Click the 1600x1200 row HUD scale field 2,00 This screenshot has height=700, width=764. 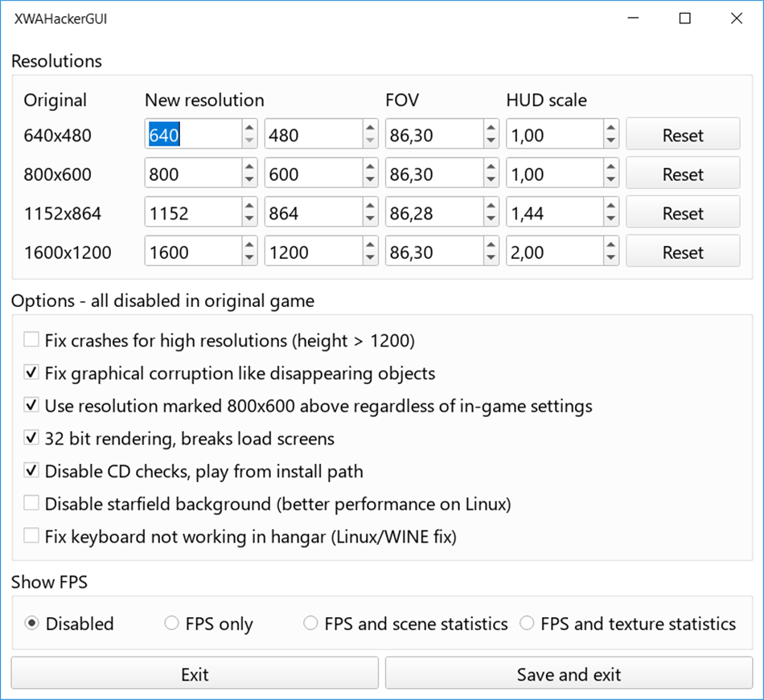coord(555,251)
